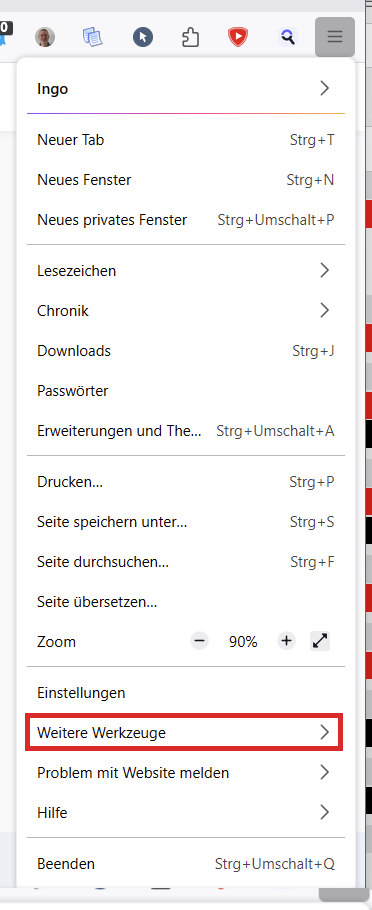Reset zoom by clicking 90% label
The height and width of the screenshot is (910, 372).
pos(243,642)
